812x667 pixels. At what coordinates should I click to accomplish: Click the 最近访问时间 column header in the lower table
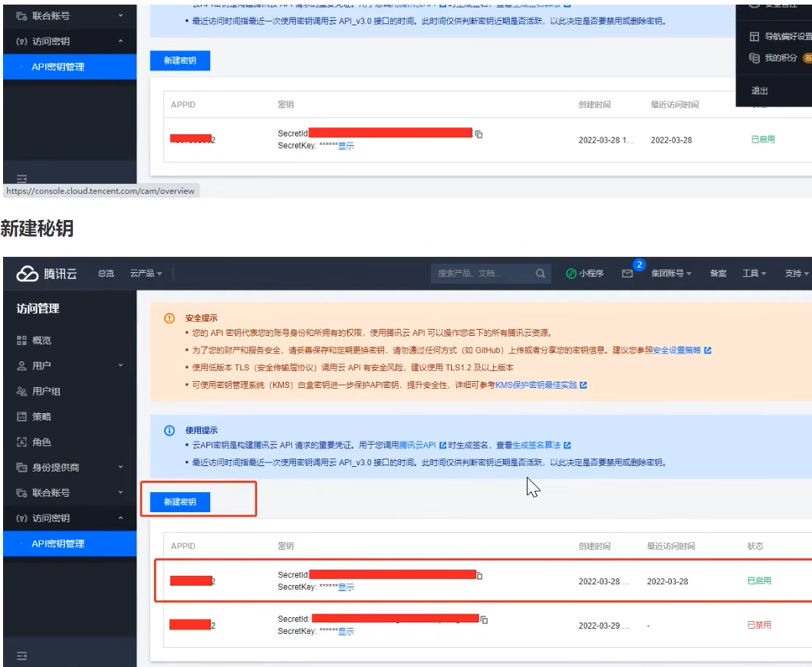point(671,547)
